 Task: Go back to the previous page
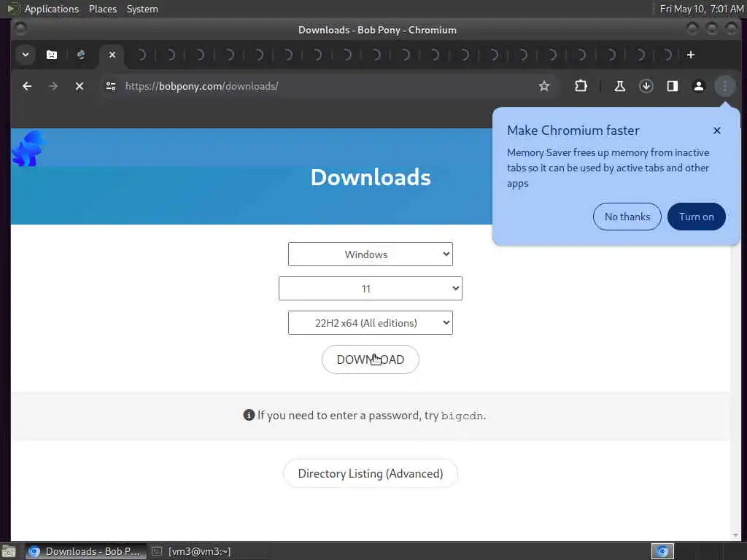point(27,86)
